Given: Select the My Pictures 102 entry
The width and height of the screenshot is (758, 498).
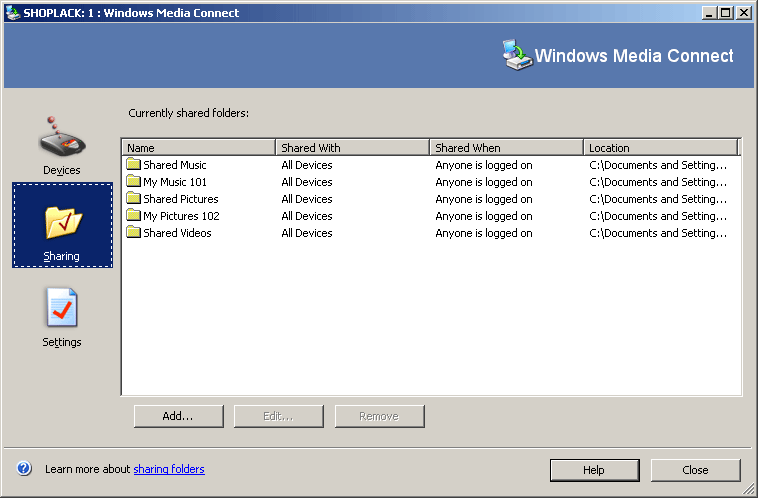Looking at the screenshot, I should 181,216.
